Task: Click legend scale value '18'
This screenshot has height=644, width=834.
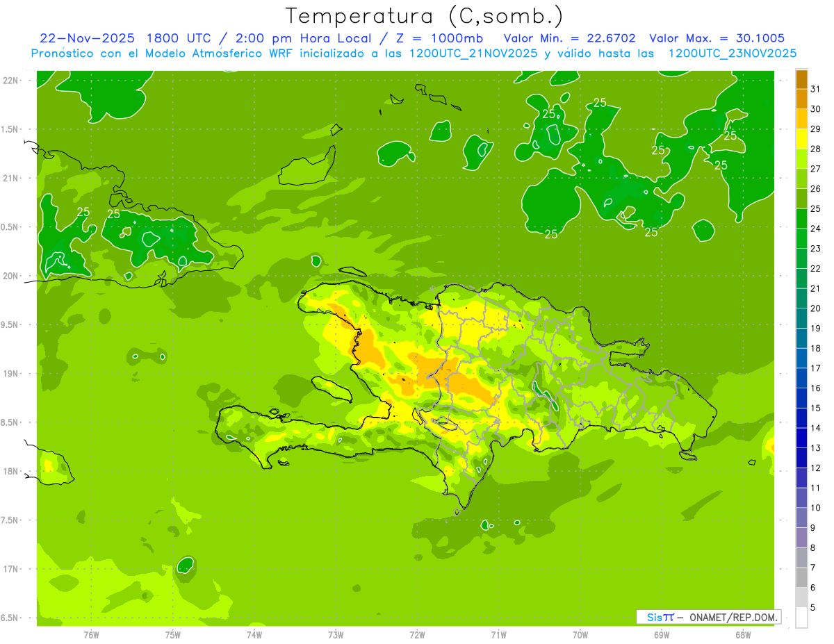Action: coord(815,349)
